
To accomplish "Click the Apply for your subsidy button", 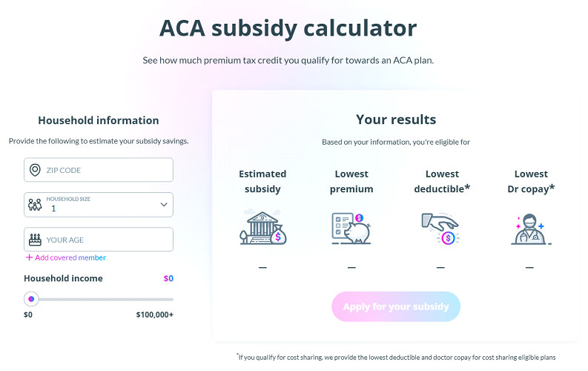I will [x=396, y=306].
